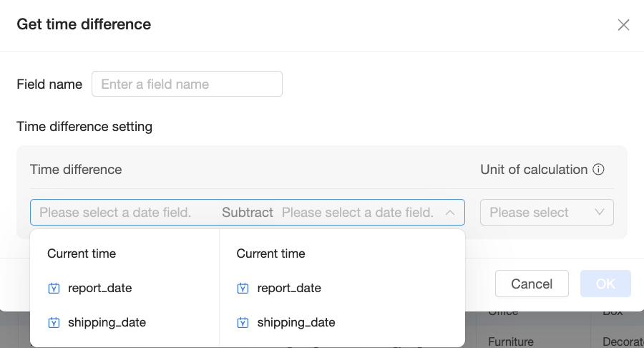644x348 pixels.
Task: Confirm with the OK button
Action: pos(605,284)
